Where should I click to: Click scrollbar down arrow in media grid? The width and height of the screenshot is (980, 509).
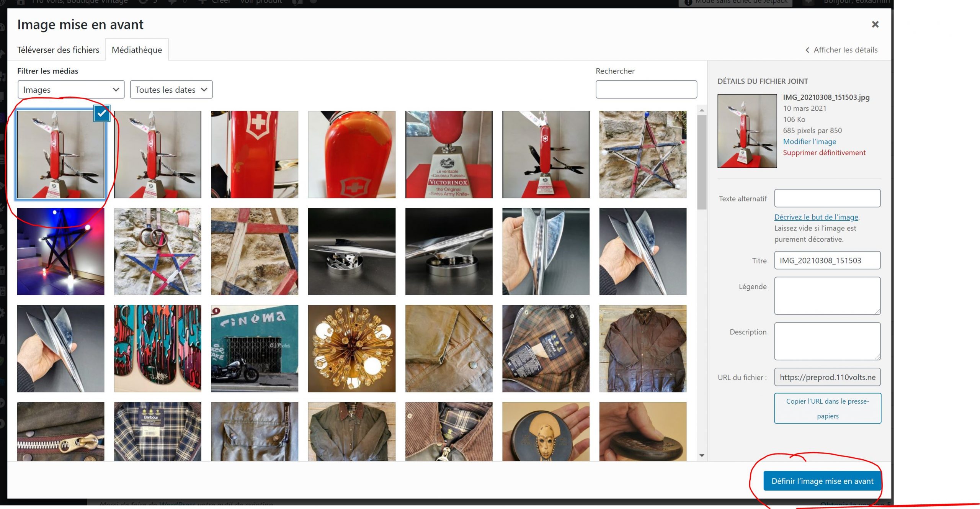[x=702, y=455]
